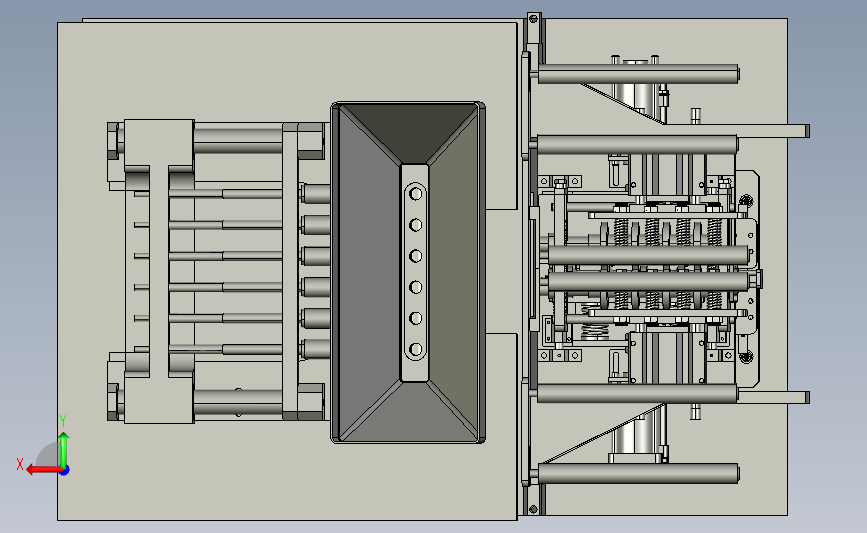Click the blue Z axis dot at the triad origin

(65, 471)
